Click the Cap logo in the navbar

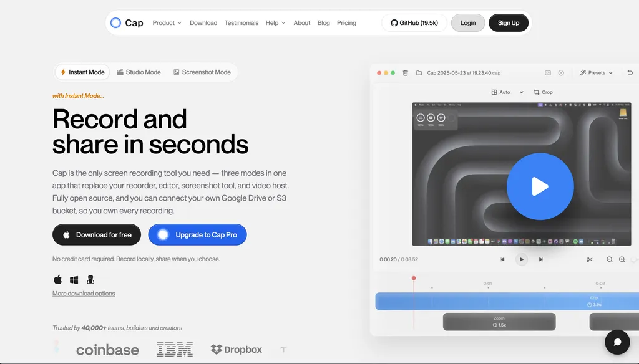[127, 23]
